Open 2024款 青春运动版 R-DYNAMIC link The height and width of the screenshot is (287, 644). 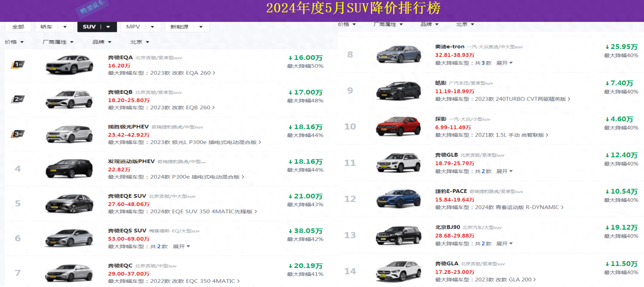tap(519, 207)
